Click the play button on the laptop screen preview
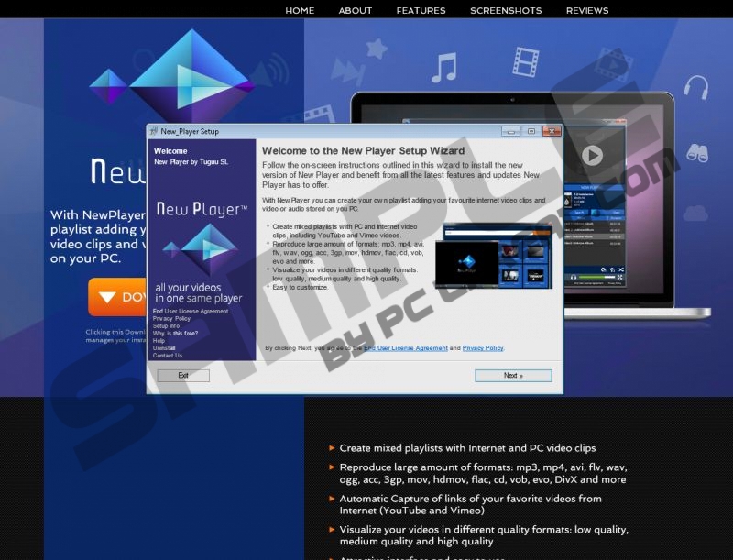The height and width of the screenshot is (560, 733). (x=592, y=155)
